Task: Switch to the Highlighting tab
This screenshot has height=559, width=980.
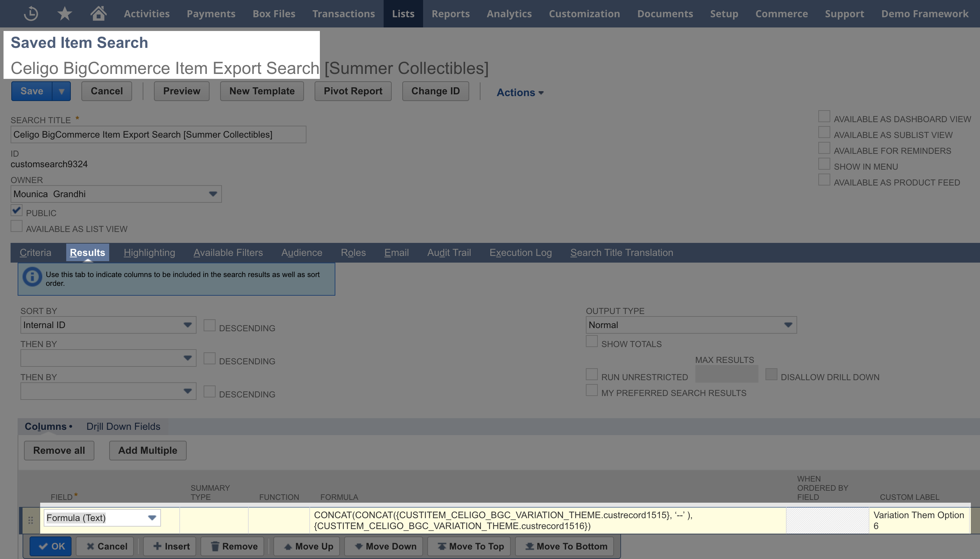Action: pos(149,253)
